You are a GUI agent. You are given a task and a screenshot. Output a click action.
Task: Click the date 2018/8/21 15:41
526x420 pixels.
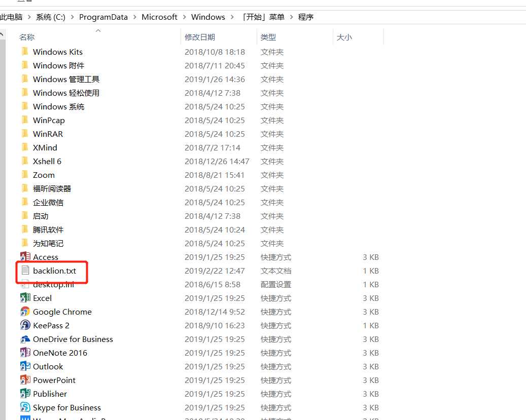(x=215, y=175)
